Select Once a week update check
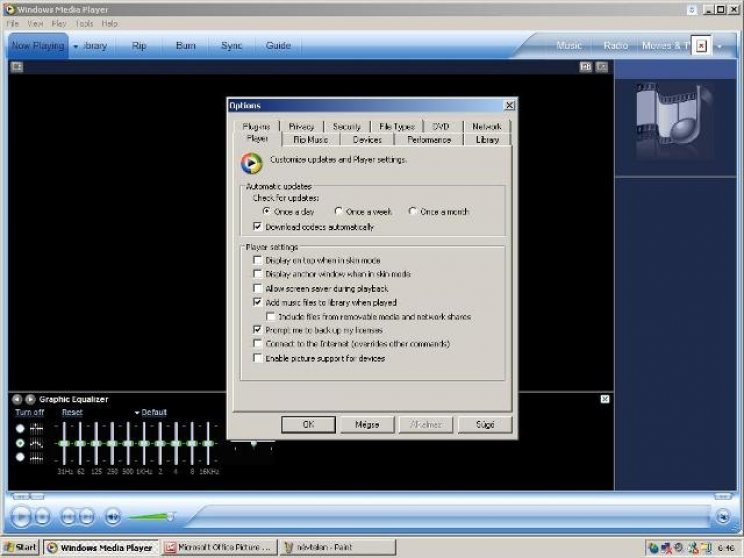 [x=339, y=211]
